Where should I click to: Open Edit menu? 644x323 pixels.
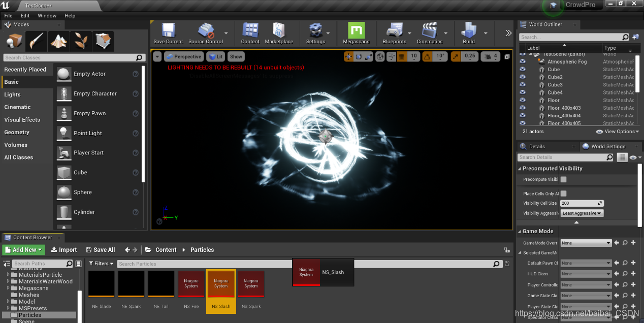(x=25, y=16)
